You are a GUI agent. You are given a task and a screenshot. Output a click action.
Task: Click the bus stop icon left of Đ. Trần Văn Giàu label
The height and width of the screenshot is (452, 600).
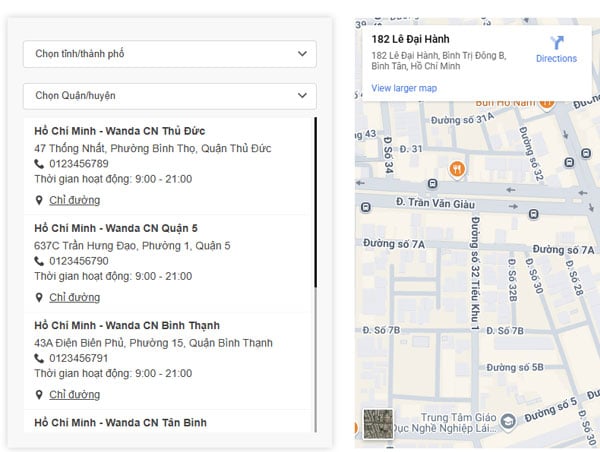coord(366,207)
